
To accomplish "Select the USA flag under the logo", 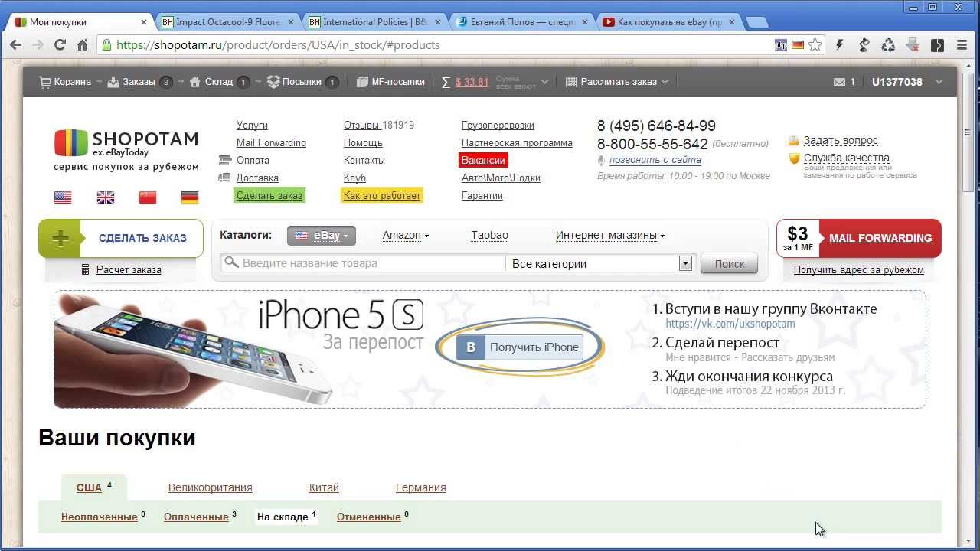I will [x=63, y=197].
